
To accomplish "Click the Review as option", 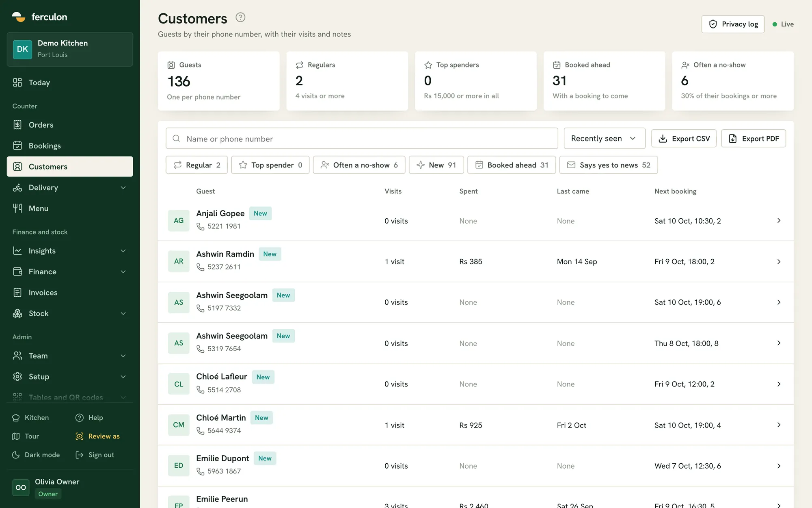I will (x=97, y=436).
